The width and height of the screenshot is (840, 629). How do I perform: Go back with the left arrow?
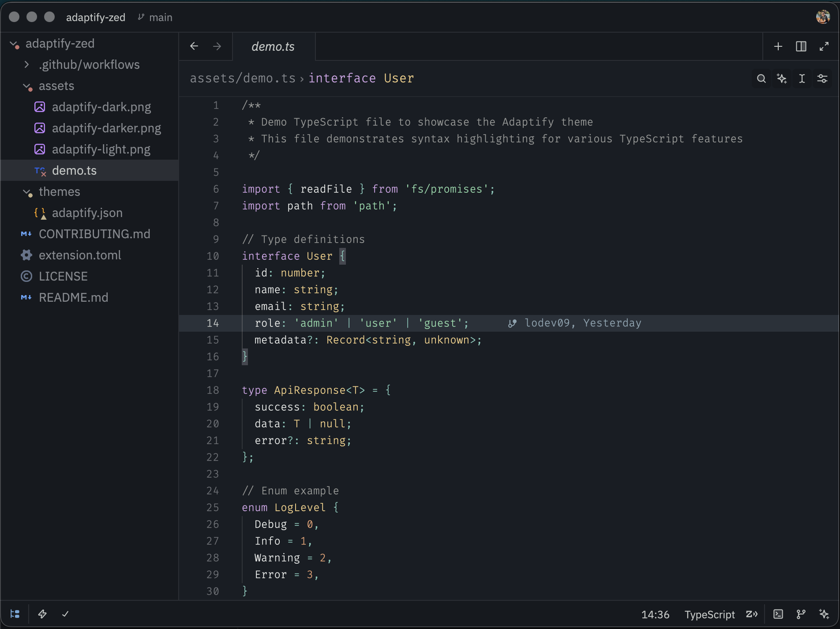pyautogui.click(x=194, y=46)
